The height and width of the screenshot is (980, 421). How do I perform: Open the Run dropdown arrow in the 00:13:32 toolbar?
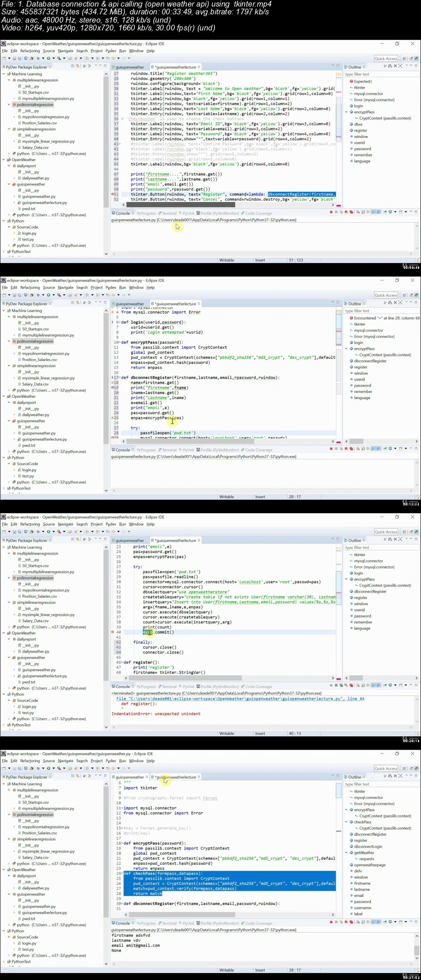pos(53,295)
